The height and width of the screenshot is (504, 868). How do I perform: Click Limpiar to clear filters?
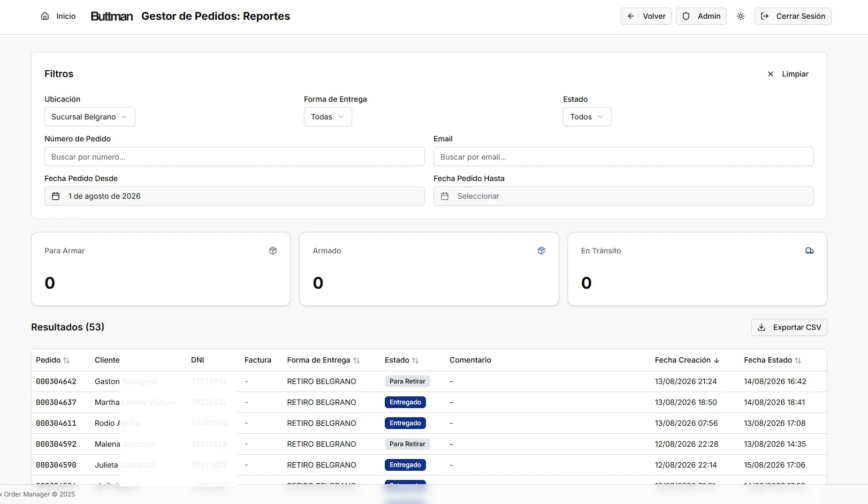(788, 74)
